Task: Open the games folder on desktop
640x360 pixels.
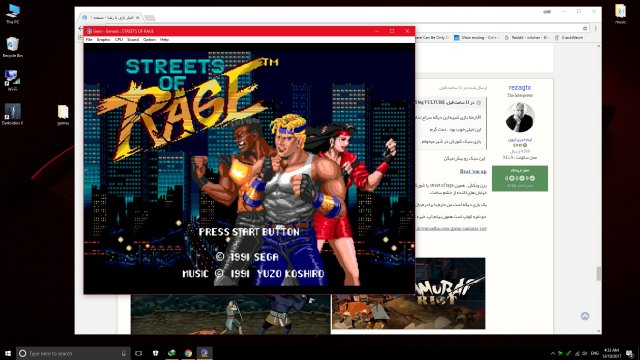Action: pyautogui.click(x=63, y=114)
